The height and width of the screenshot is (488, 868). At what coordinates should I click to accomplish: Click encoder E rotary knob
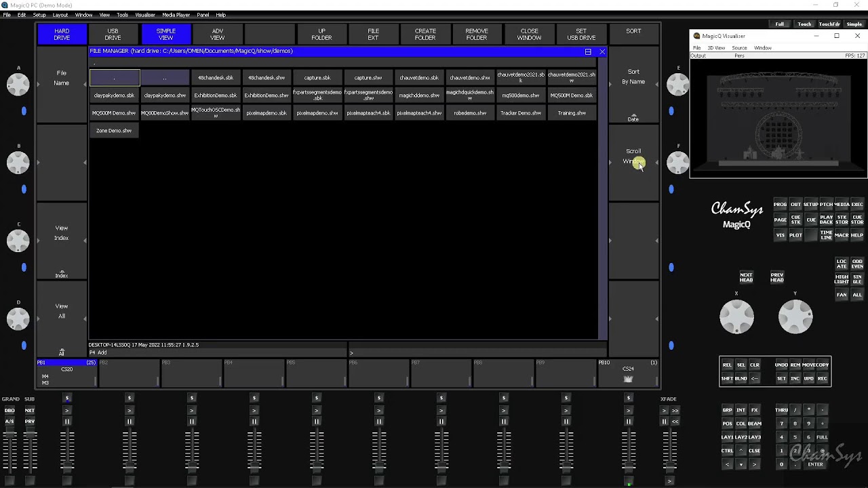[677, 84]
